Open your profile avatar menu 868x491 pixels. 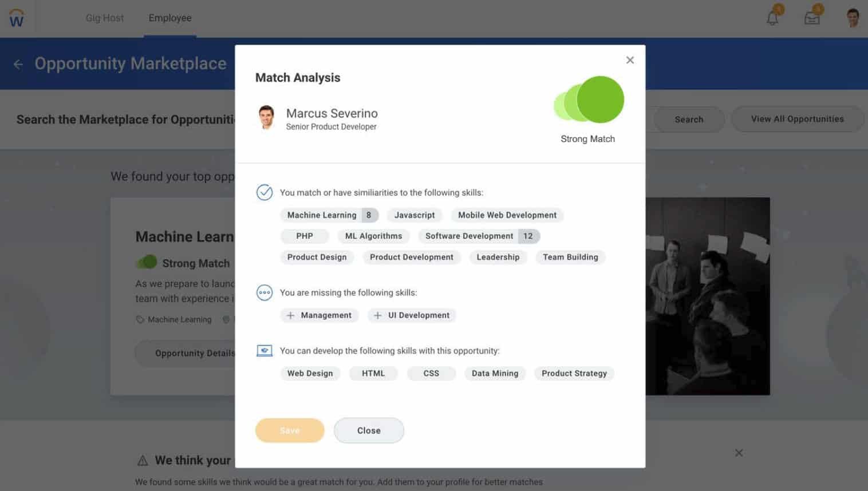pos(853,18)
